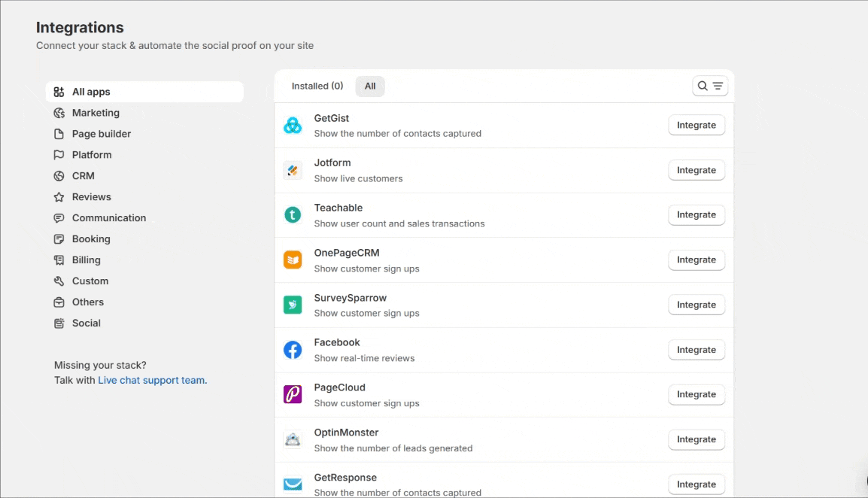Filter by the CRM category
Viewport: 868px width, 498px height.
click(83, 176)
